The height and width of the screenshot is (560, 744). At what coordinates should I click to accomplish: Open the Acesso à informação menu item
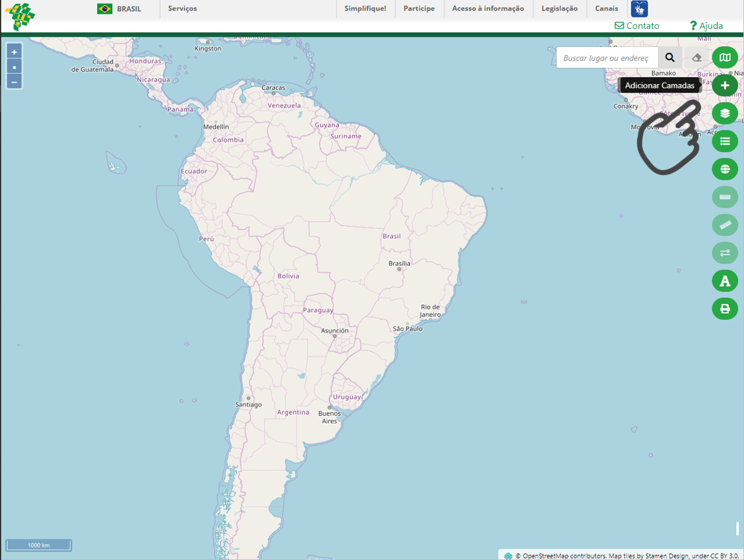click(x=488, y=8)
